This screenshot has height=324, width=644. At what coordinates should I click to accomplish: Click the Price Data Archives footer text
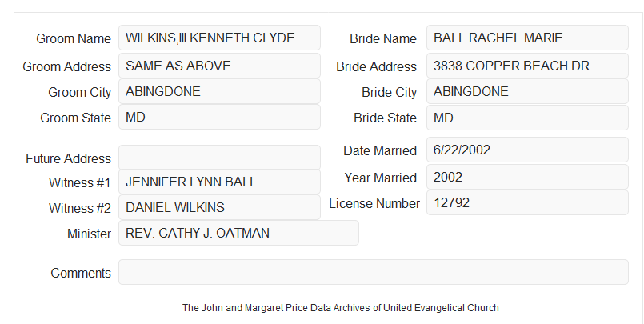click(341, 307)
